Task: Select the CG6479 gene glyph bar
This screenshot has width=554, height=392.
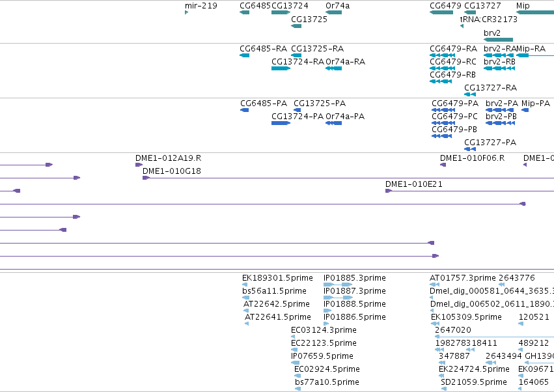Action: pyautogui.click(x=441, y=12)
